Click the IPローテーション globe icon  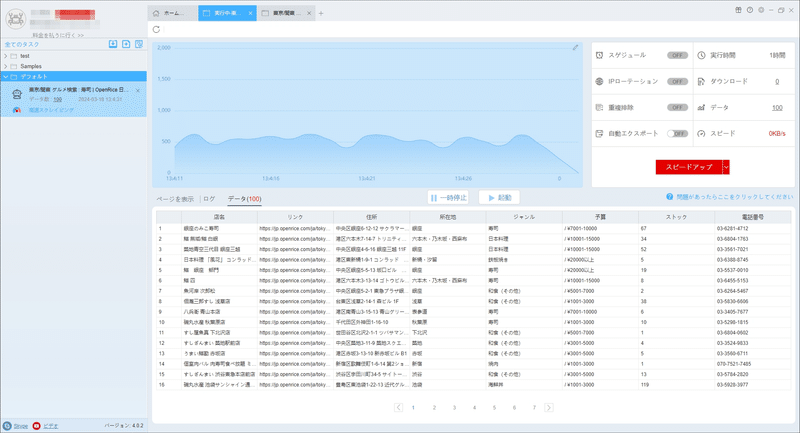pos(599,82)
